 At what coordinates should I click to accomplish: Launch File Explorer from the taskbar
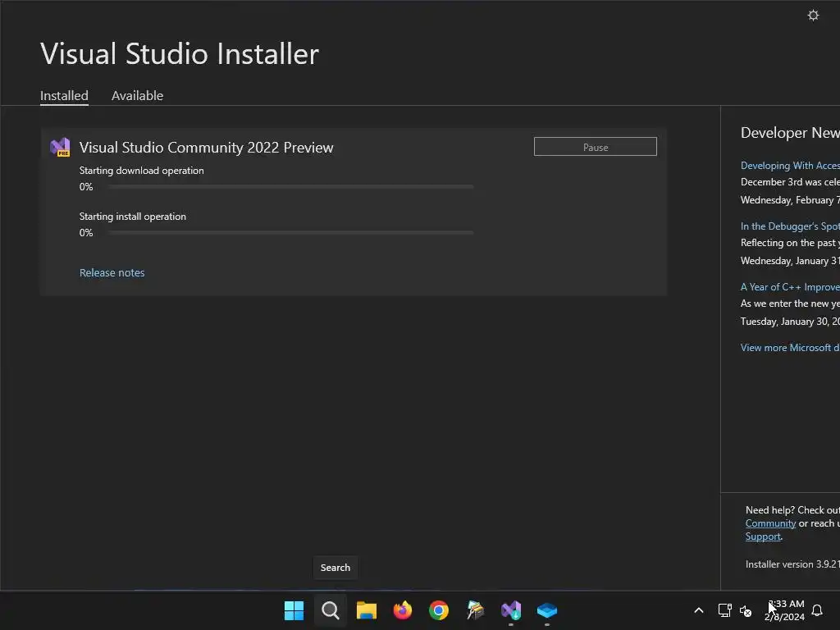click(367, 610)
